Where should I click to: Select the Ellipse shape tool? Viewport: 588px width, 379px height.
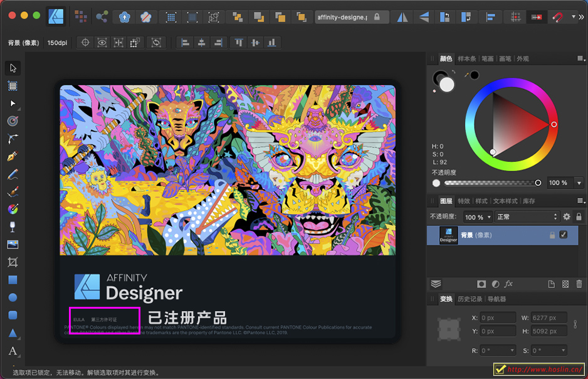(x=12, y=297)
